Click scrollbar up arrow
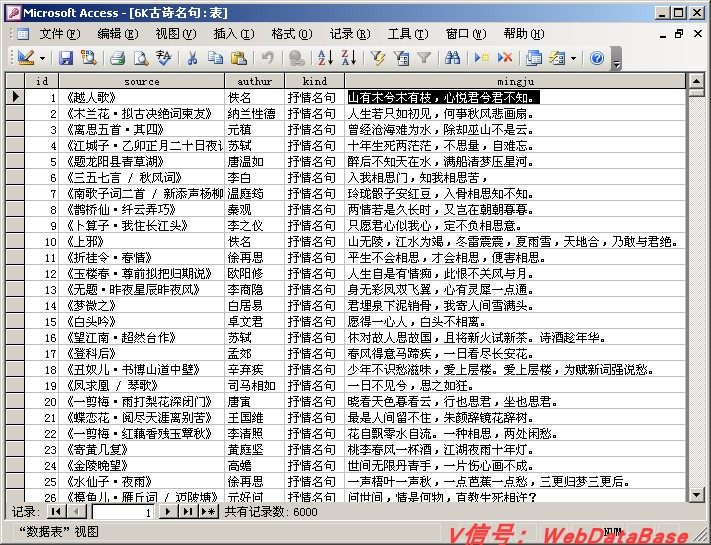The height and width of the screenshot is (545, 711). tap(696, 82)
